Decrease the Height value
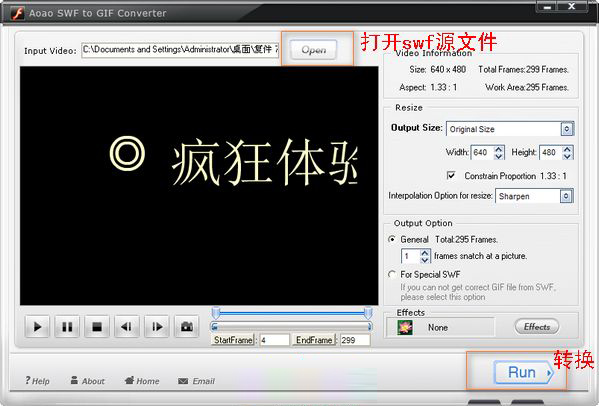Screen dimensions: 599x406 (568, 156)
